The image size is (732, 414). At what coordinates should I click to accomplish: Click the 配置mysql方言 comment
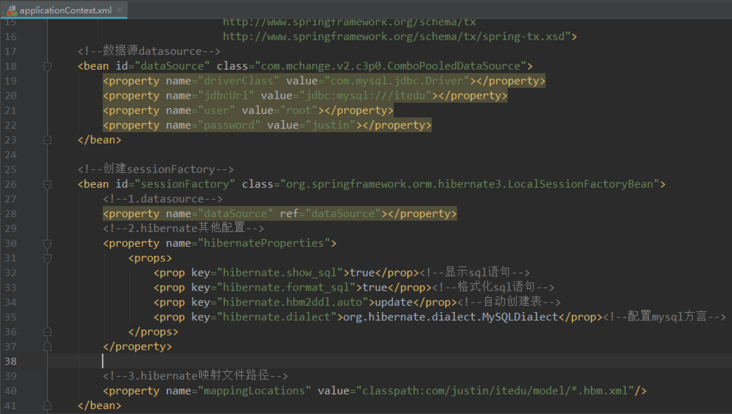click(x=664, y=317)
